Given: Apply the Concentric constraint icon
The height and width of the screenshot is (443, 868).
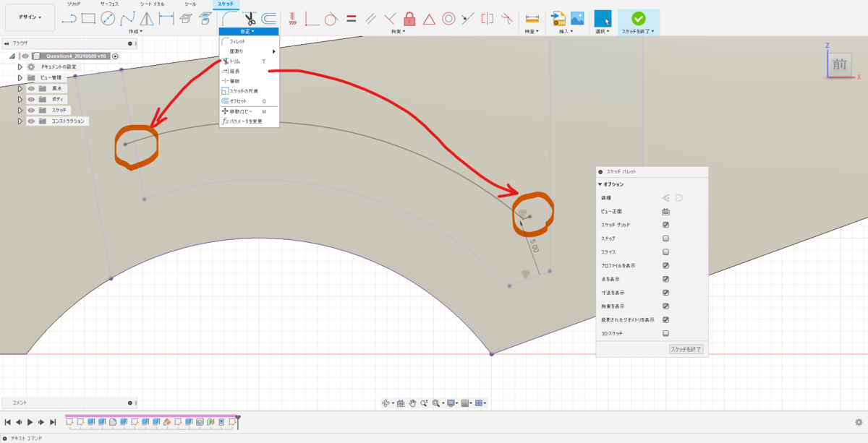Looking at the screenshot, I should (448, 19).
